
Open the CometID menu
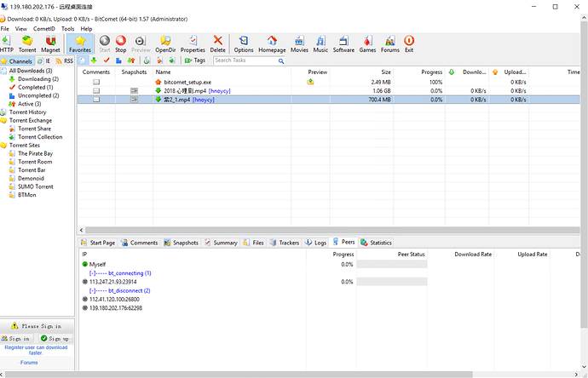point(43,28)
